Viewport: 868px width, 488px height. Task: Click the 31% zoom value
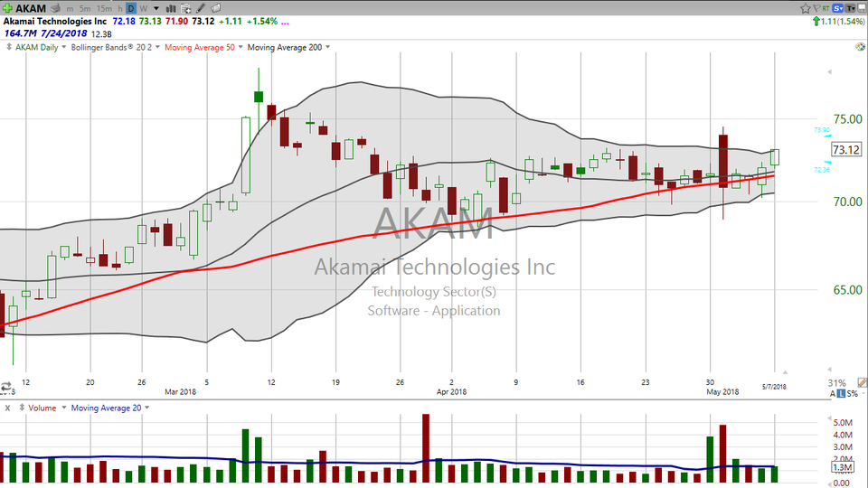[x=836, y=383]
